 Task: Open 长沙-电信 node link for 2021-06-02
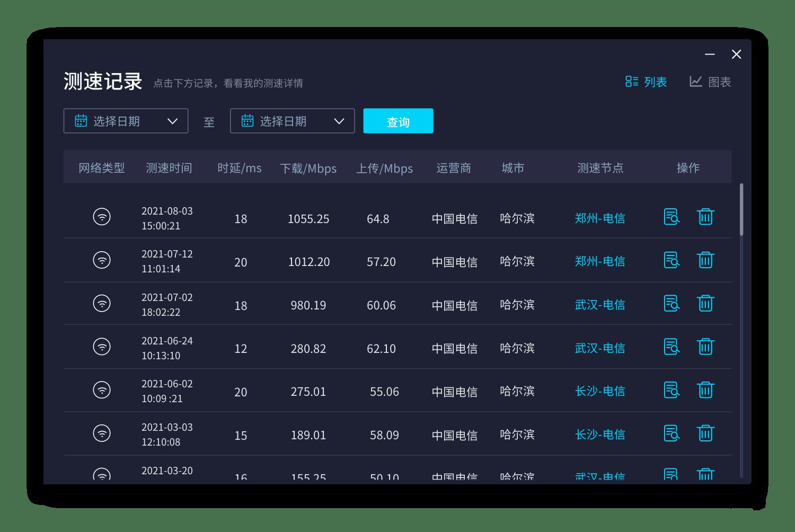600,391
